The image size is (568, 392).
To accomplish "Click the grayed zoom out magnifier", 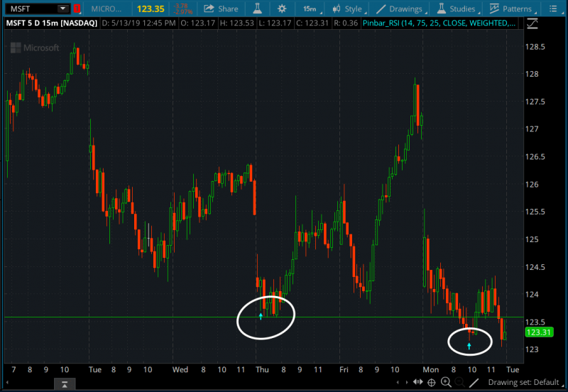I will pos(459,382).
